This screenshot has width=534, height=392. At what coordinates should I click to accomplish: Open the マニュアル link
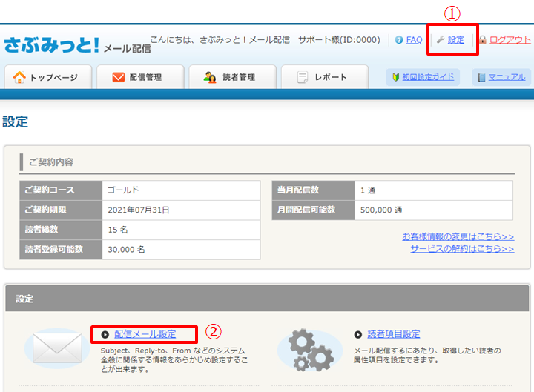click(507, 77)
